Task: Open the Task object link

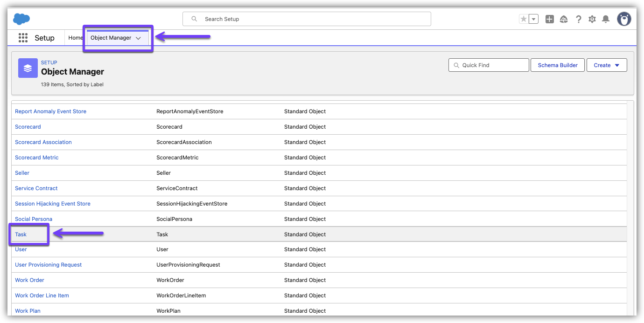Action: coord(21,234)
